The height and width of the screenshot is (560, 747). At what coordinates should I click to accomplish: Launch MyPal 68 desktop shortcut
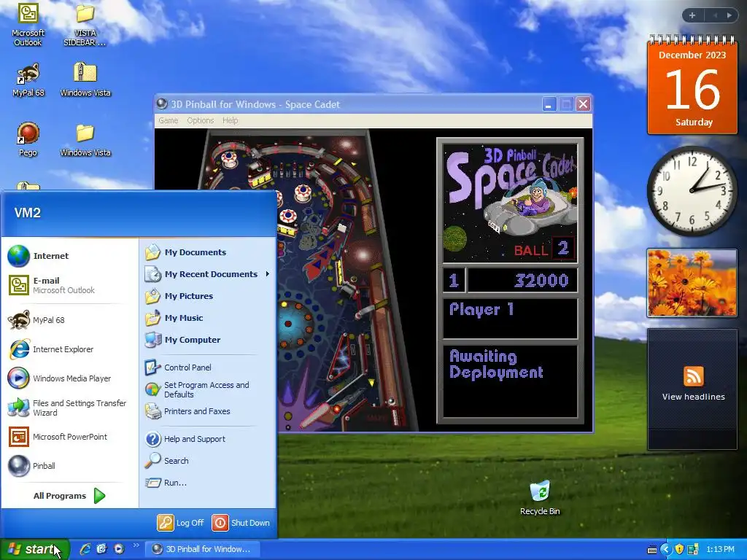click(28, 79)
